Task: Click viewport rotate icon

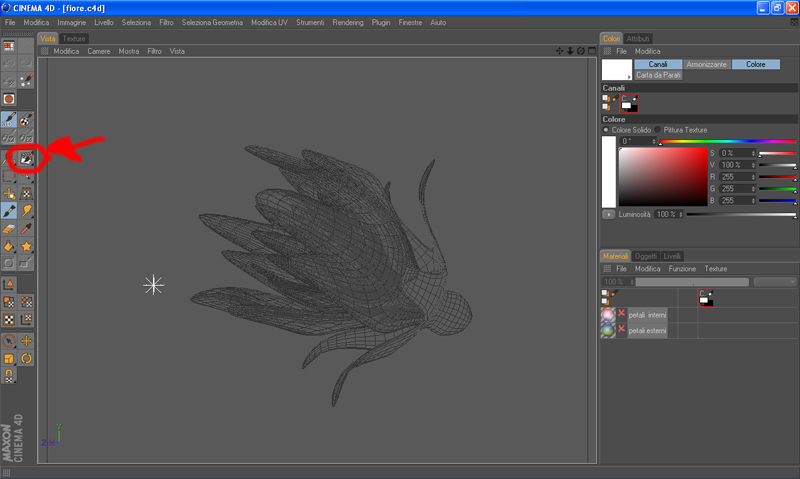Action: (x=581, y=51)
